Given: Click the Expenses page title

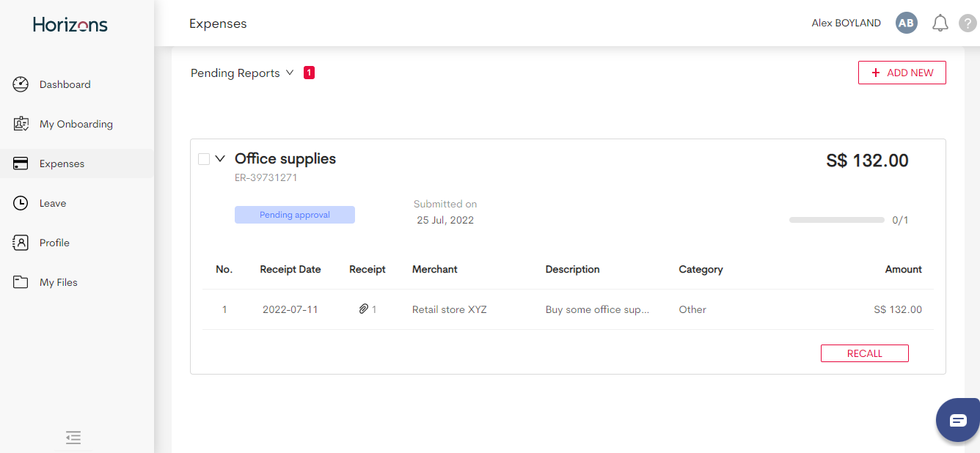Looking at the screenshot, I should point(218,23).
